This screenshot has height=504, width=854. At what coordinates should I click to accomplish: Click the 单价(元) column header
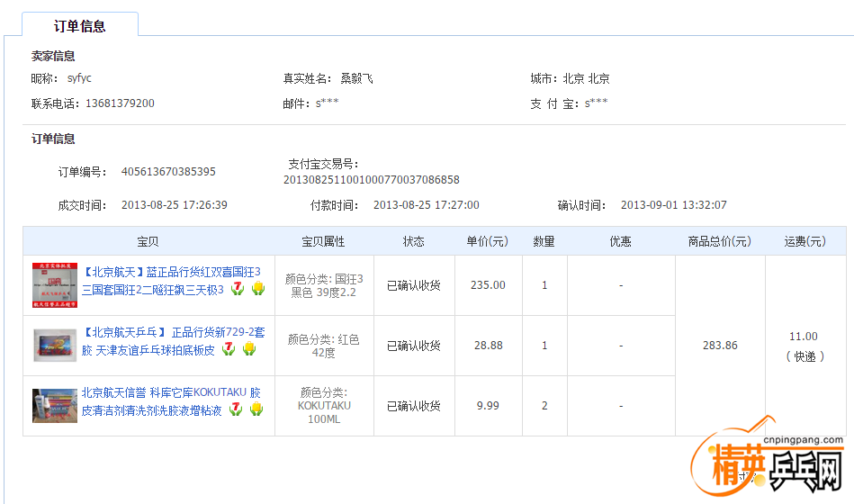pyautogui.click(x=488, y=241)
